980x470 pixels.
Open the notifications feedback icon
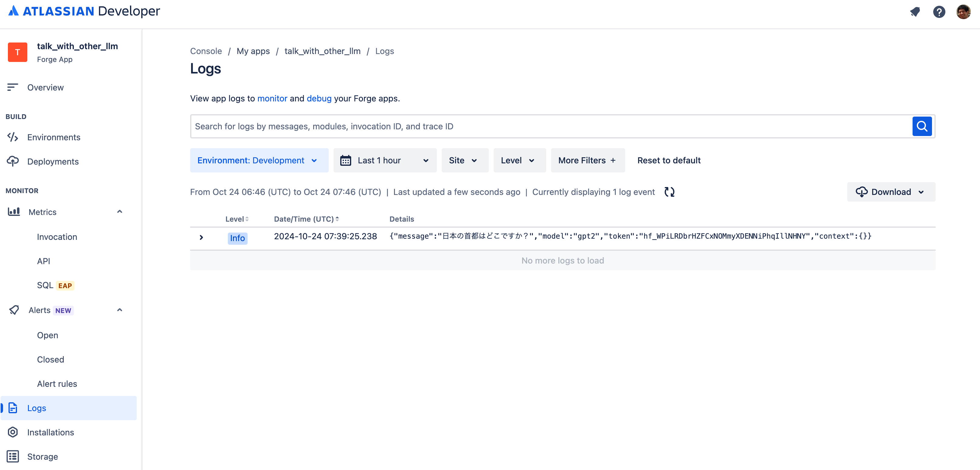(x=915, y=12)
